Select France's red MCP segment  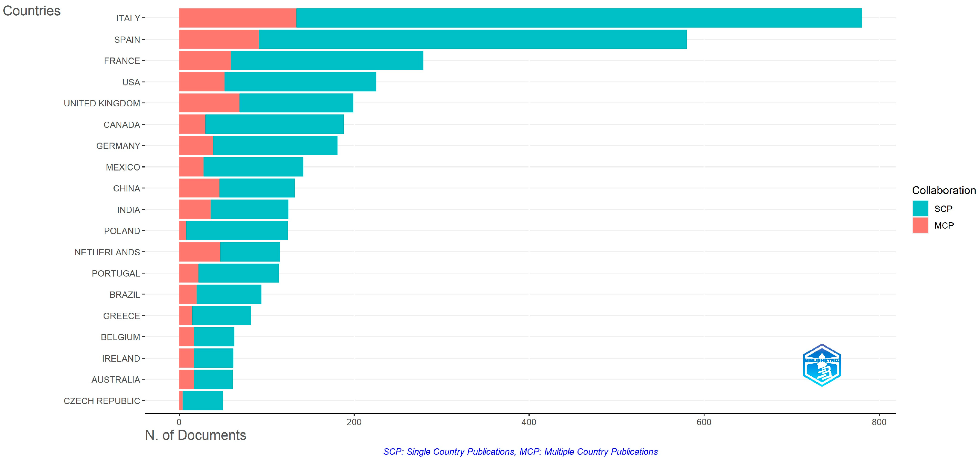point(205,61)
